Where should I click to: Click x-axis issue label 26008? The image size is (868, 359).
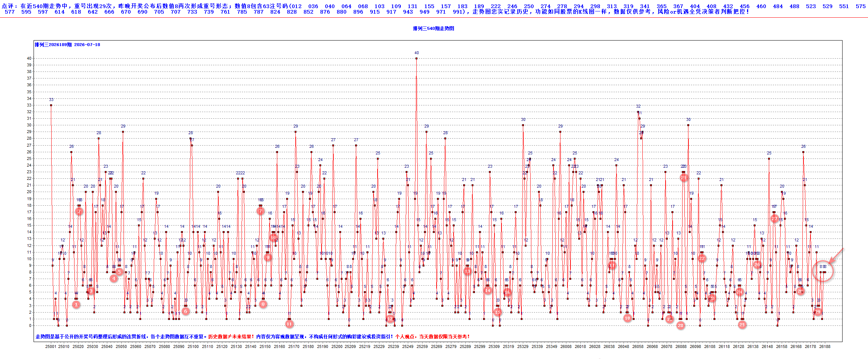pos(566,346)
